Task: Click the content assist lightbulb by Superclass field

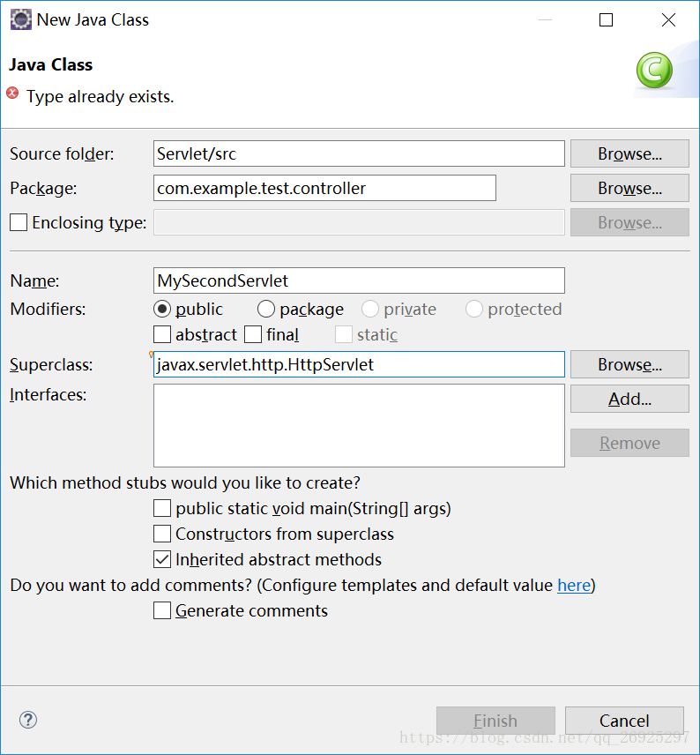Action: (x=151, y=355)
